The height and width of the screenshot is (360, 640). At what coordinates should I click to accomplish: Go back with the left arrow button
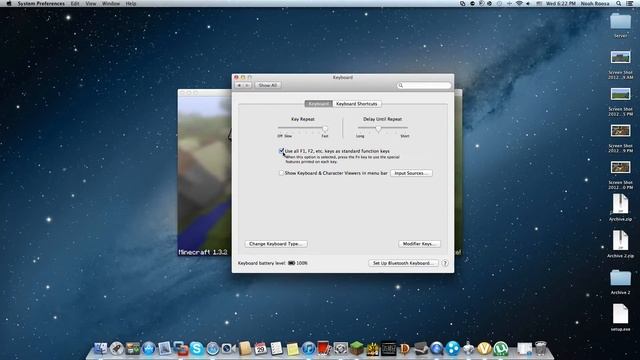click(240, 85)
